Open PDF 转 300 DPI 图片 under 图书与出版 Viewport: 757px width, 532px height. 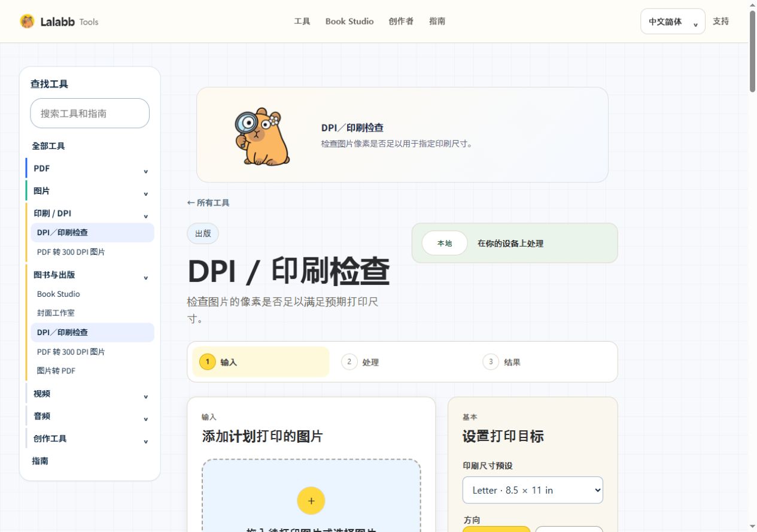click(x=93, y=352)
